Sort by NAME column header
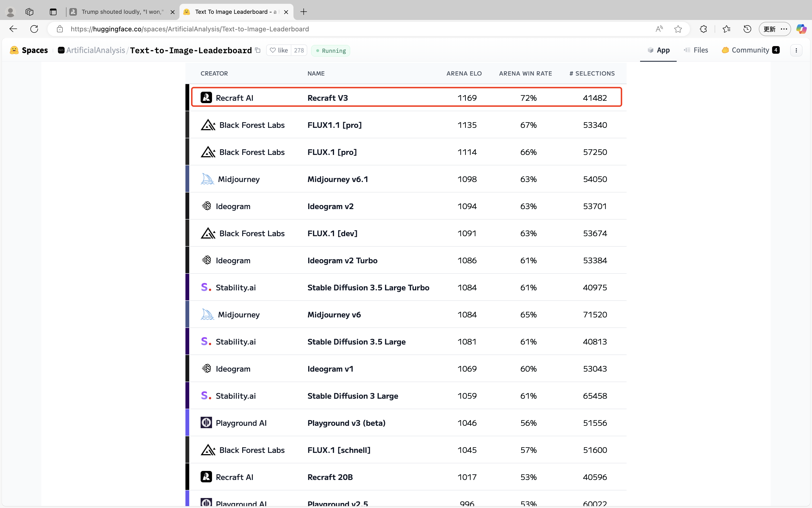The height and width of the screenshot is (508, 812). tap(316, 73)
